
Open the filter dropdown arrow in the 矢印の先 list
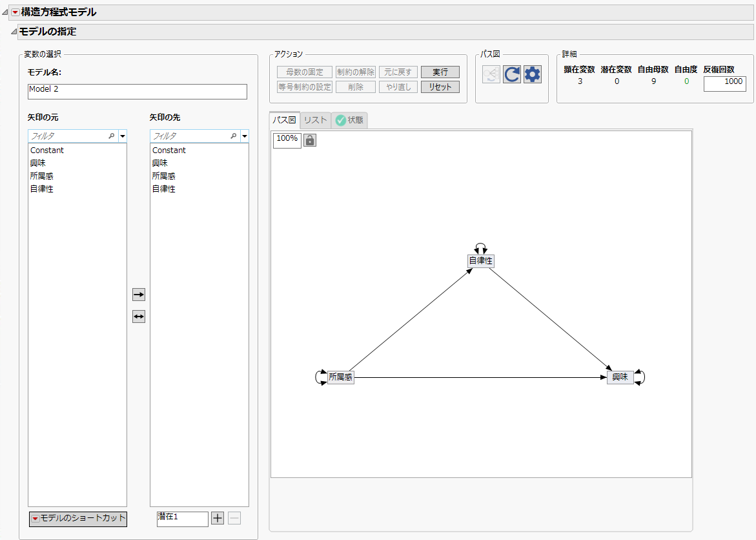(x=245, y=136)
